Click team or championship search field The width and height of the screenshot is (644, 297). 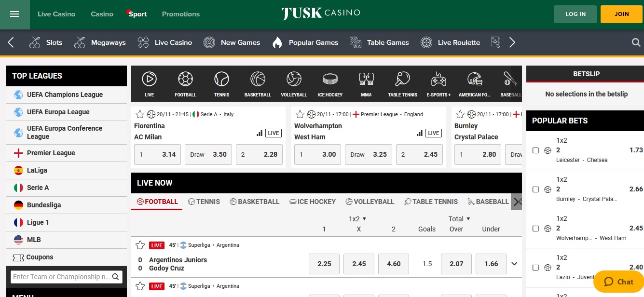coord(61,277)
